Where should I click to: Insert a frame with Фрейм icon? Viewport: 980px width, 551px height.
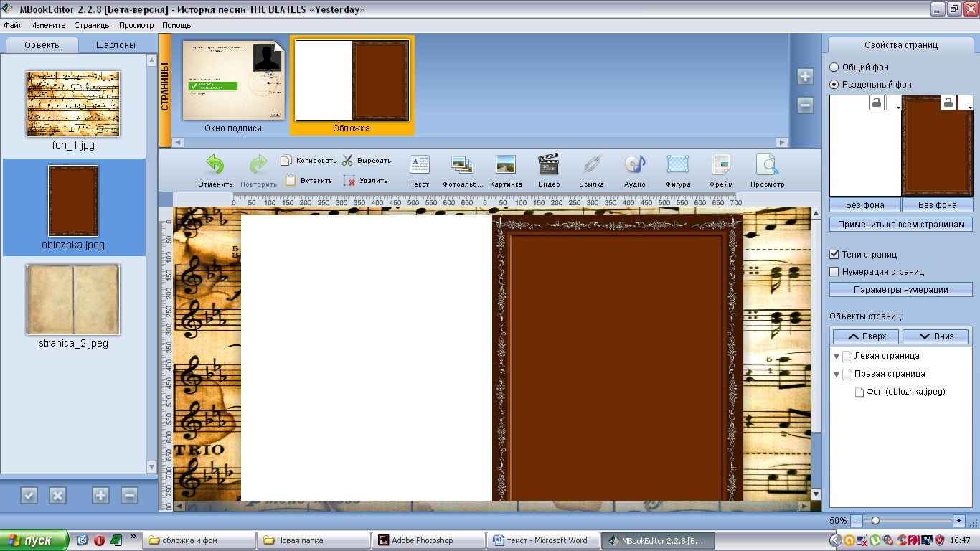721,164
